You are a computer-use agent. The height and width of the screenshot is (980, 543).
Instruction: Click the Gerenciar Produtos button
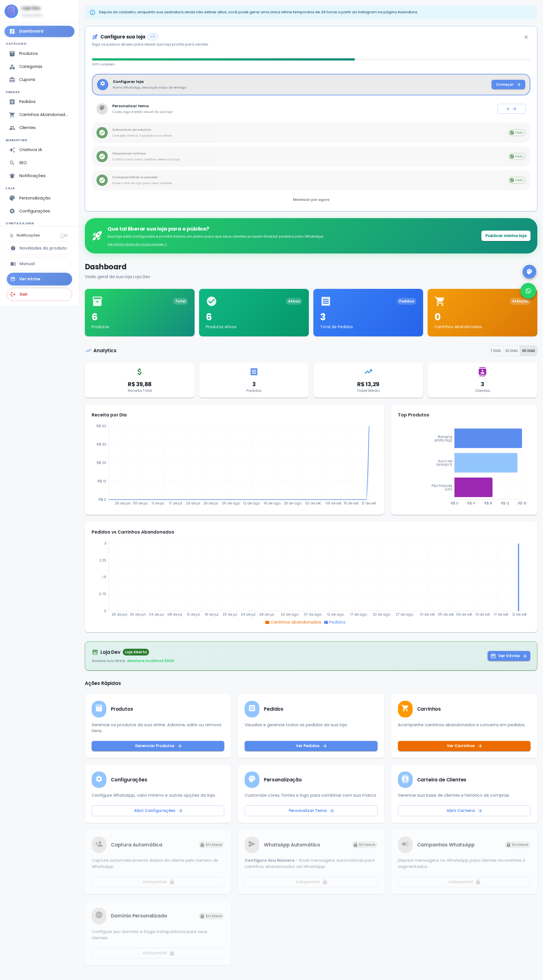pos(158,746)
